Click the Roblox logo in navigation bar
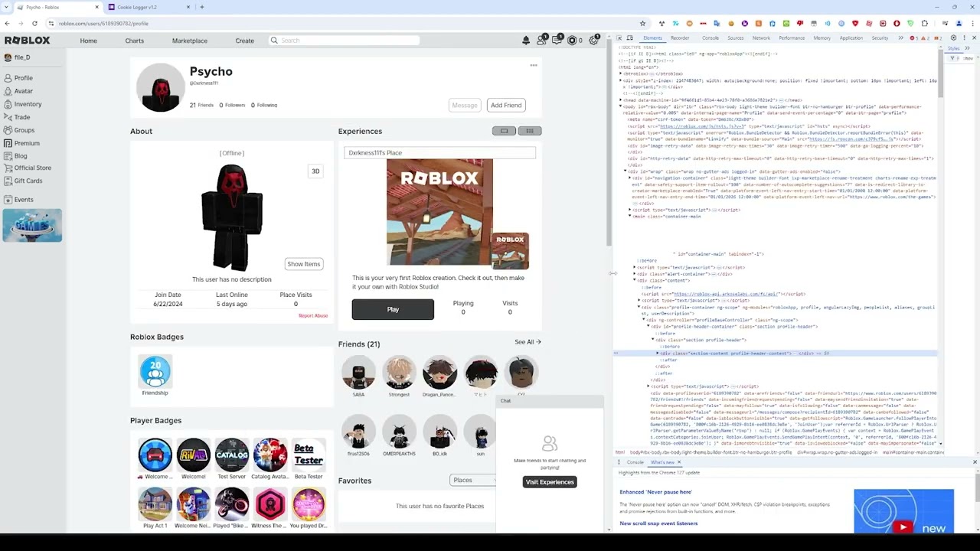This screenshot has width=980, height=551. point(27,41)
